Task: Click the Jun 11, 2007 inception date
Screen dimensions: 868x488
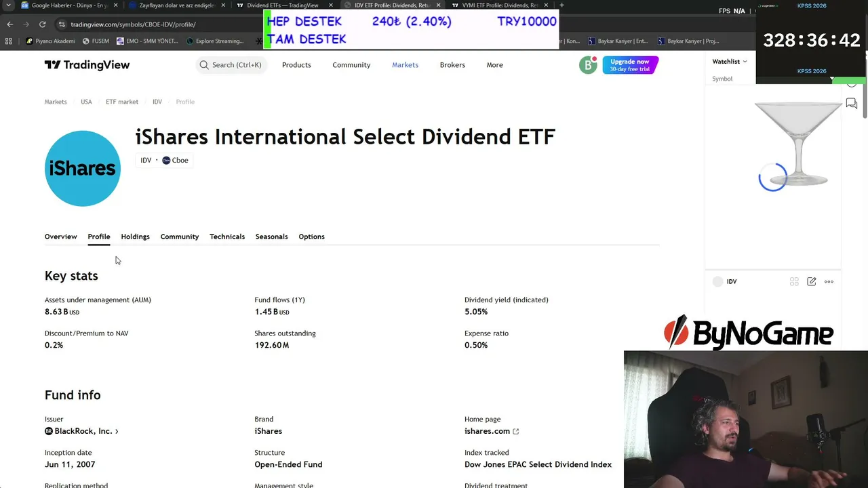Action: 70,465
